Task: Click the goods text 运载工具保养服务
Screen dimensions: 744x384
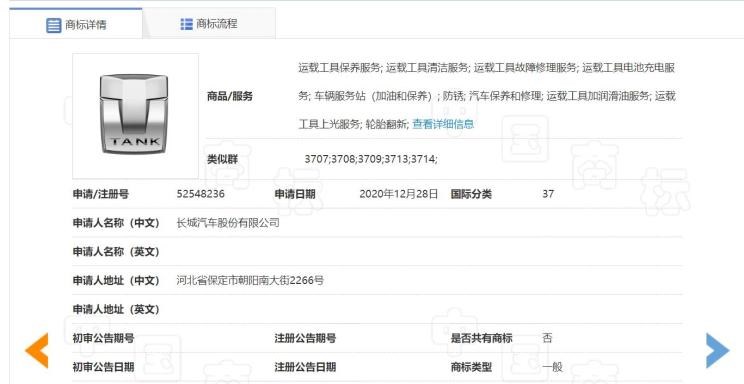Action: pos(339,68)
